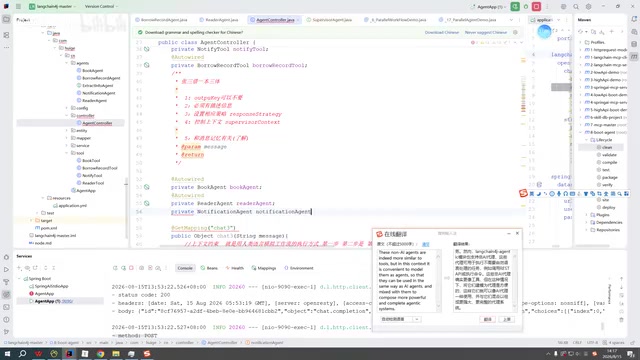Viewport: 640px width, 360px height.
Task: Open Problems tool window icon
Action: (6, 320)
